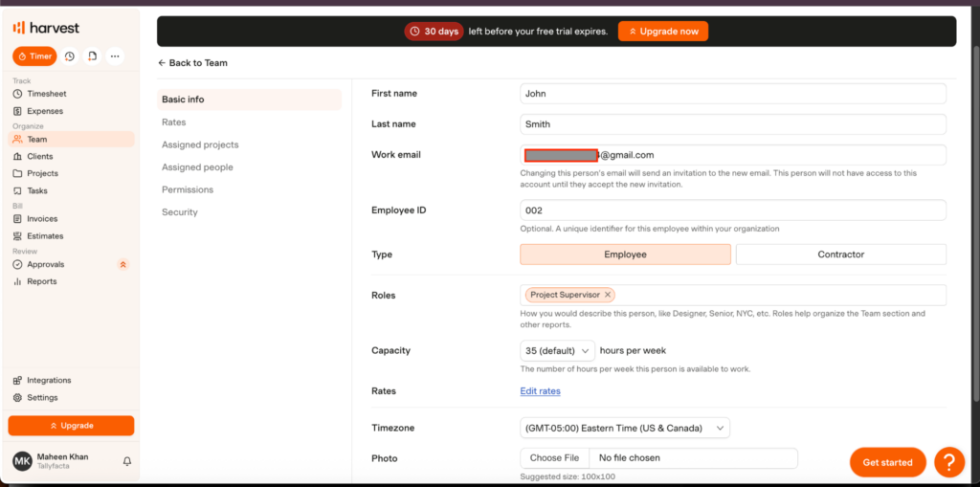The height and width of the screenshot is (487, 980).
Task: Click the new document icon beside Timer
Action: pos(92,56)
